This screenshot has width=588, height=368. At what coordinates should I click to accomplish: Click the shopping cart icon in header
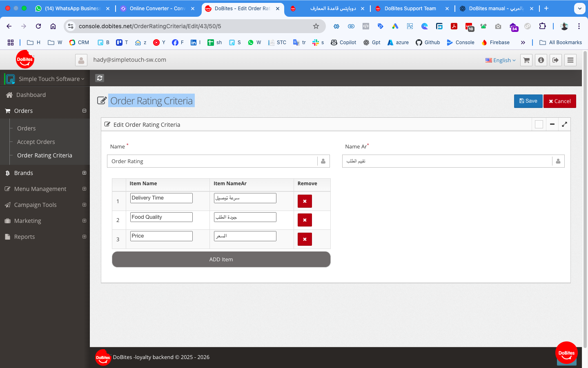(526, 60)
